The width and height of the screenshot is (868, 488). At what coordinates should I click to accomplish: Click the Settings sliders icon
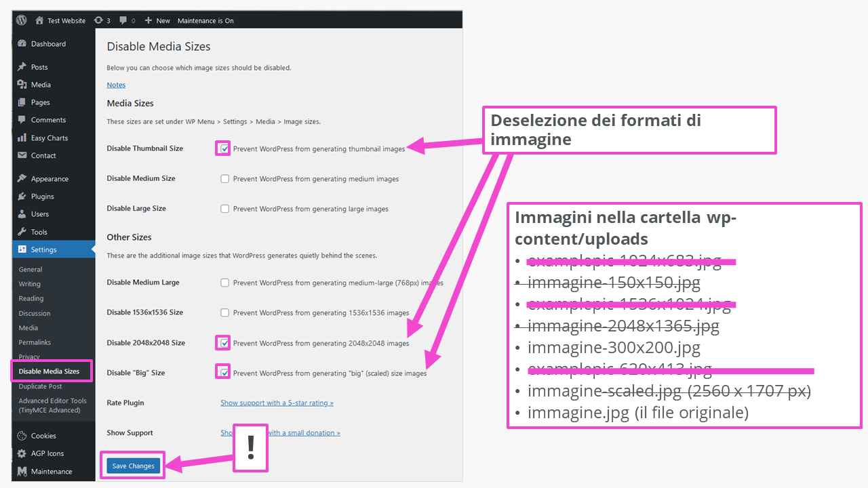coord(22,249)
